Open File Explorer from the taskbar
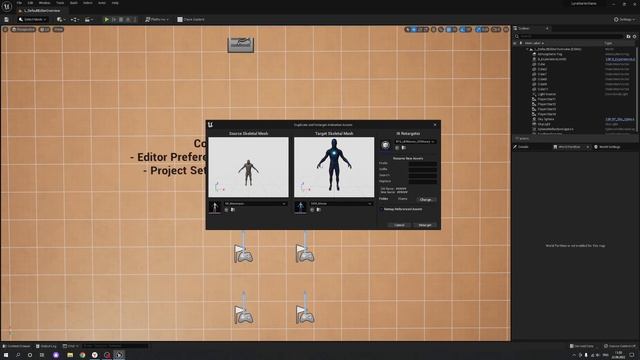Image resolution: width=640 pixels, height=360 pixels. tap(70, 355)
